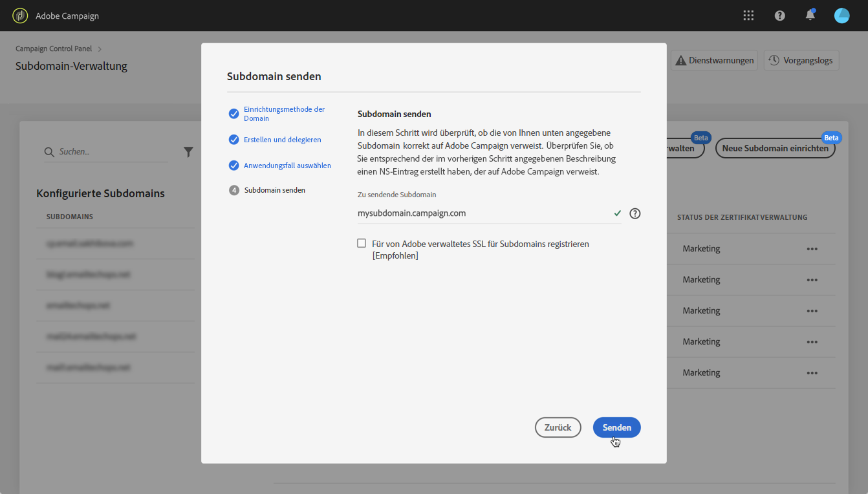The height and width of the screenshot is (494, 868).
Task: Click the search magnifier icon
Action: (49, 152)
